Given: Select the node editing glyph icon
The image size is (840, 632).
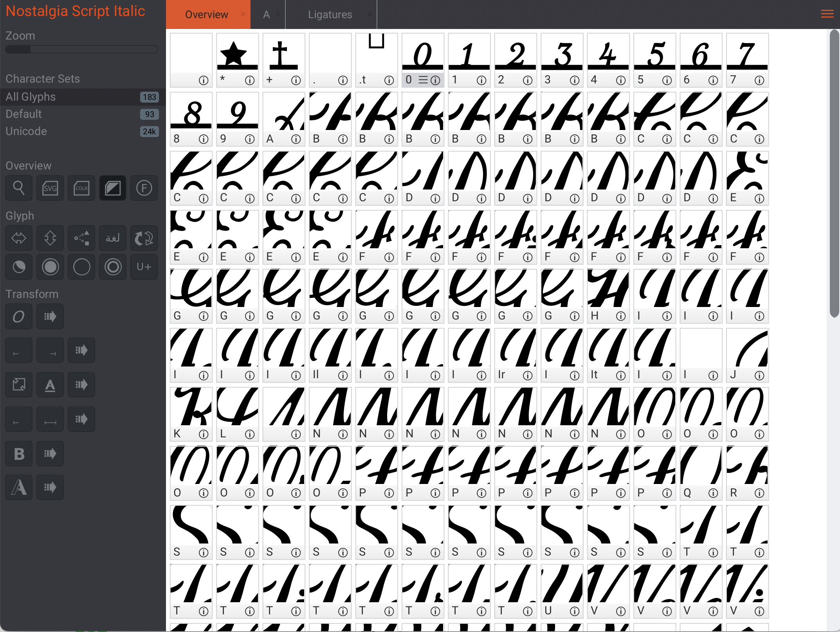Looking at the screenshot, I should click(81, 238).
